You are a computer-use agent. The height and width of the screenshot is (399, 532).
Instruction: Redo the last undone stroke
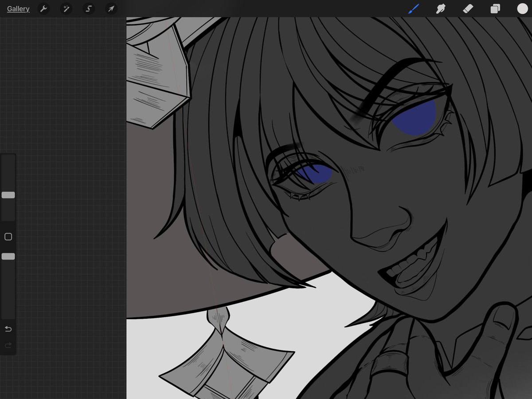pos(8,345)
